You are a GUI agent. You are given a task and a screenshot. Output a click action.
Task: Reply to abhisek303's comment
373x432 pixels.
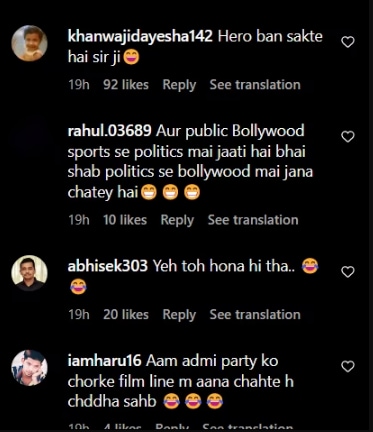pos(179,315)
